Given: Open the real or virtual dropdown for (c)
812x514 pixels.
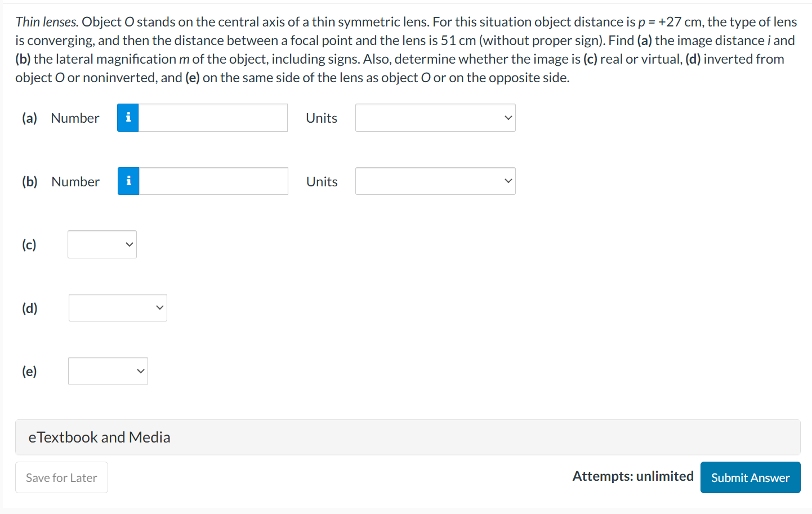Looking at the screenshot, I should tap(102, 244).
